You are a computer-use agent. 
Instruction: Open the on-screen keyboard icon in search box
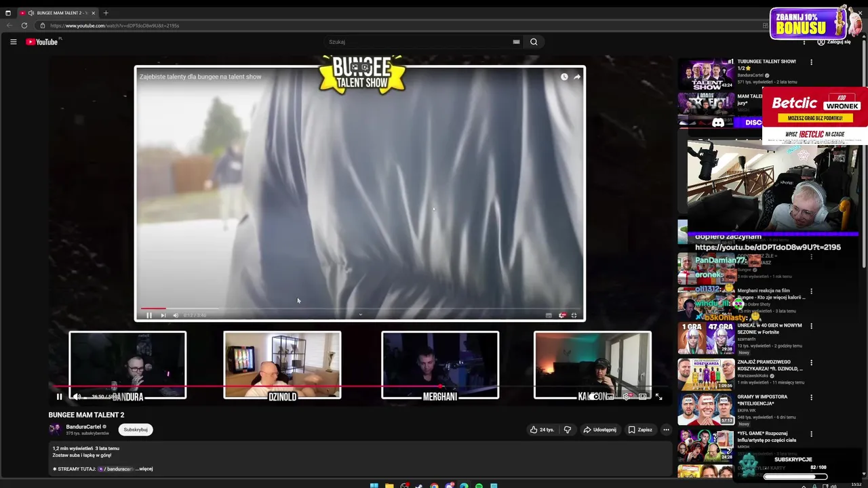516,42
